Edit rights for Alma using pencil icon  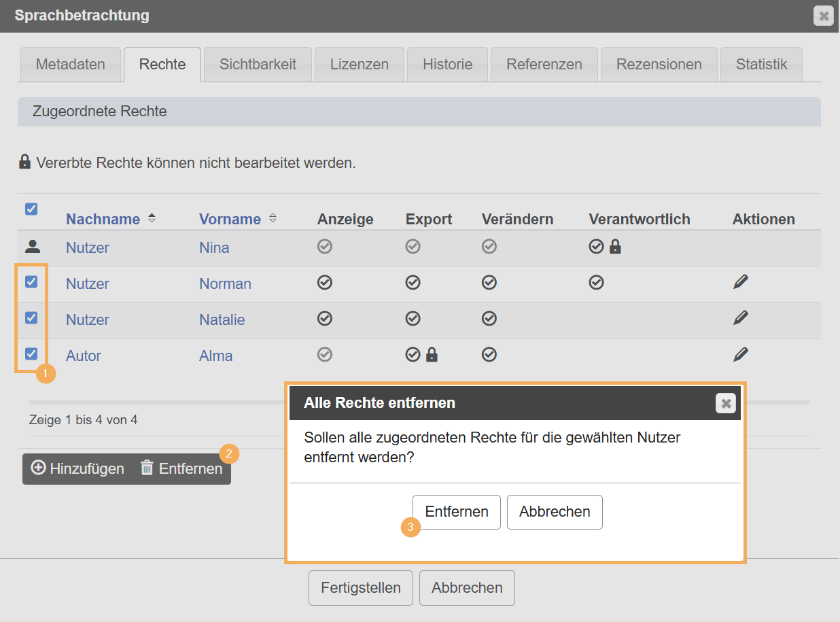[x=741, y=354]
